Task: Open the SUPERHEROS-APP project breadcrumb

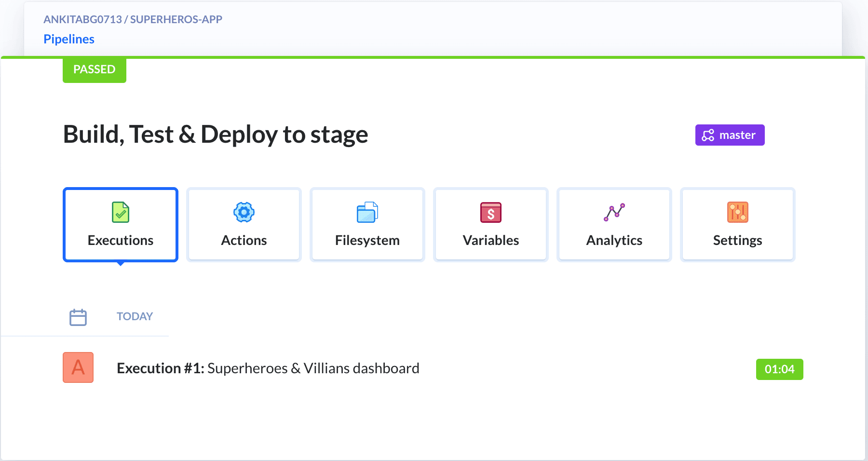Action: pyautogui.click(x=176, y=19)
